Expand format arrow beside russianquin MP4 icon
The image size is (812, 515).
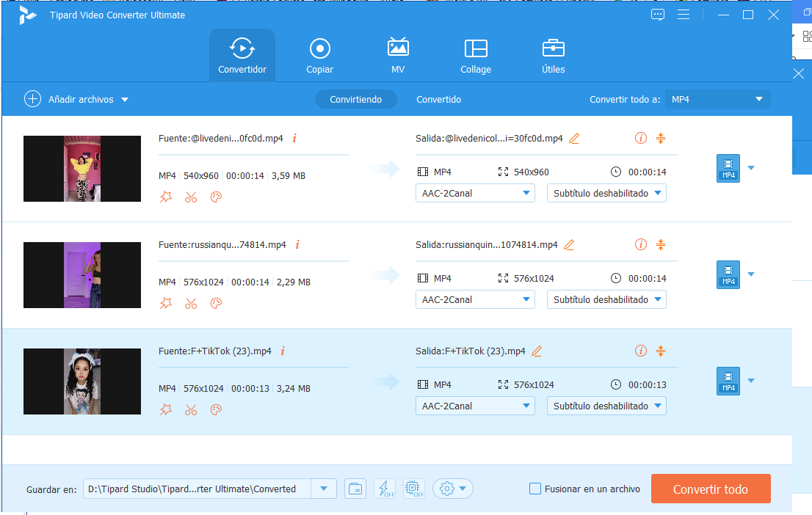tap(751, 274)
